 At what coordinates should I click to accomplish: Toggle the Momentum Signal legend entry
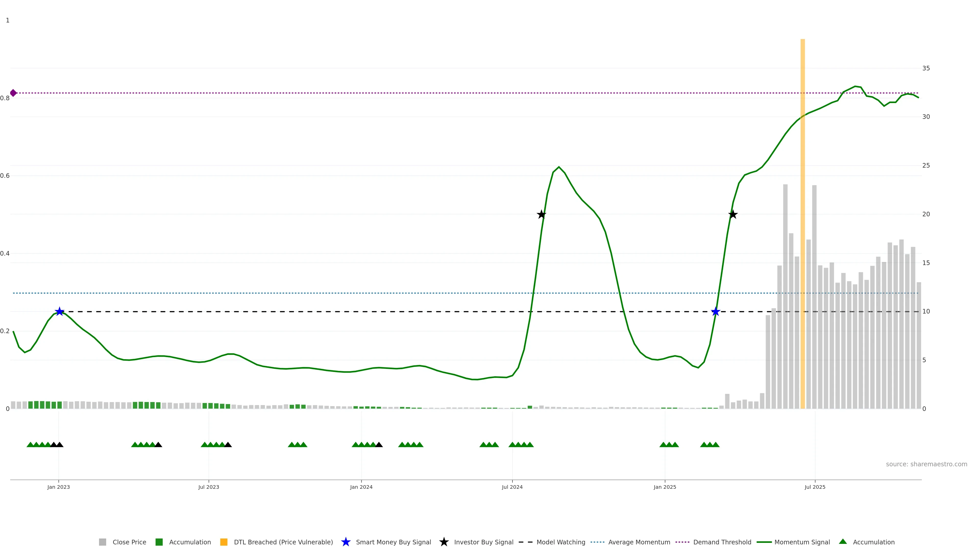tap(802, 542)
